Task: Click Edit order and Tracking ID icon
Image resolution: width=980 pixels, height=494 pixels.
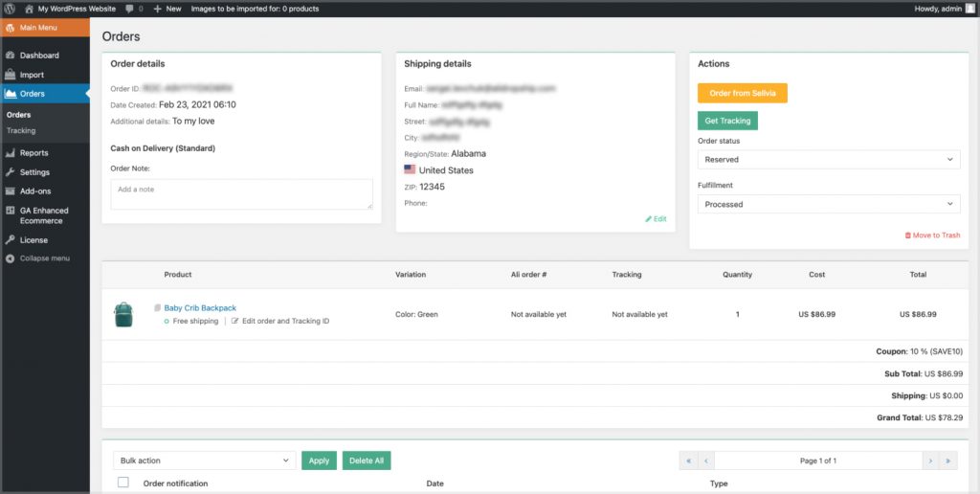Action: (235, 321)
